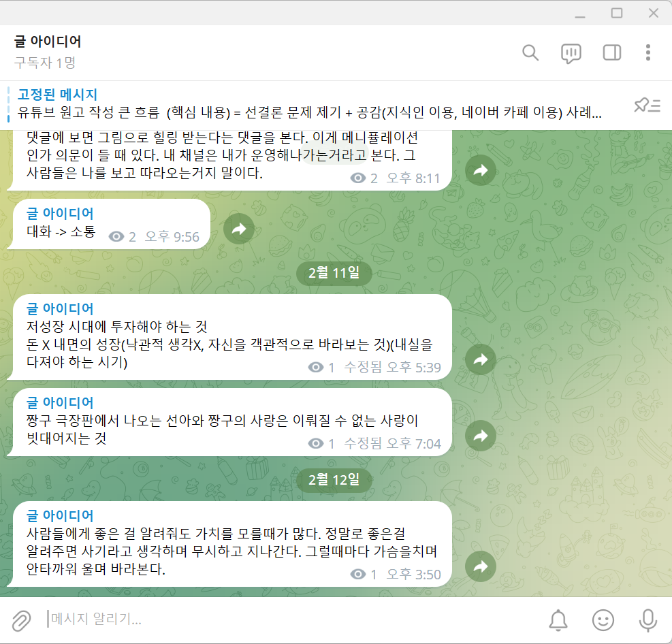The width and height of the screenshot is (672, 644).
Task: Open the pinned message banner 고정된 메시지
Action: tap(308, 103)
